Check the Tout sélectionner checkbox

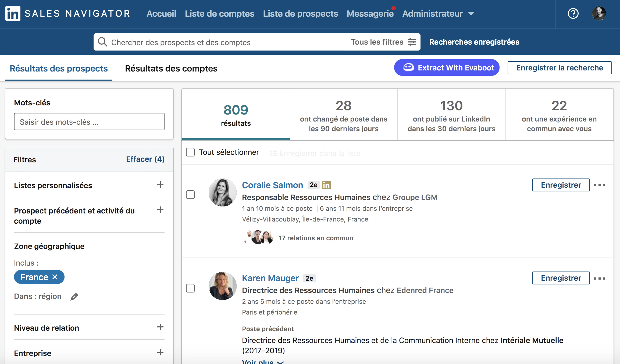click(190, 152)
